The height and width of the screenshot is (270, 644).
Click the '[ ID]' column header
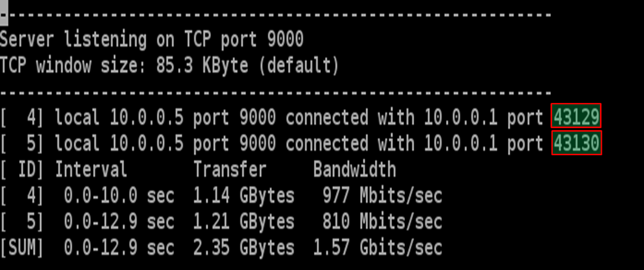(x=22, y=170)
